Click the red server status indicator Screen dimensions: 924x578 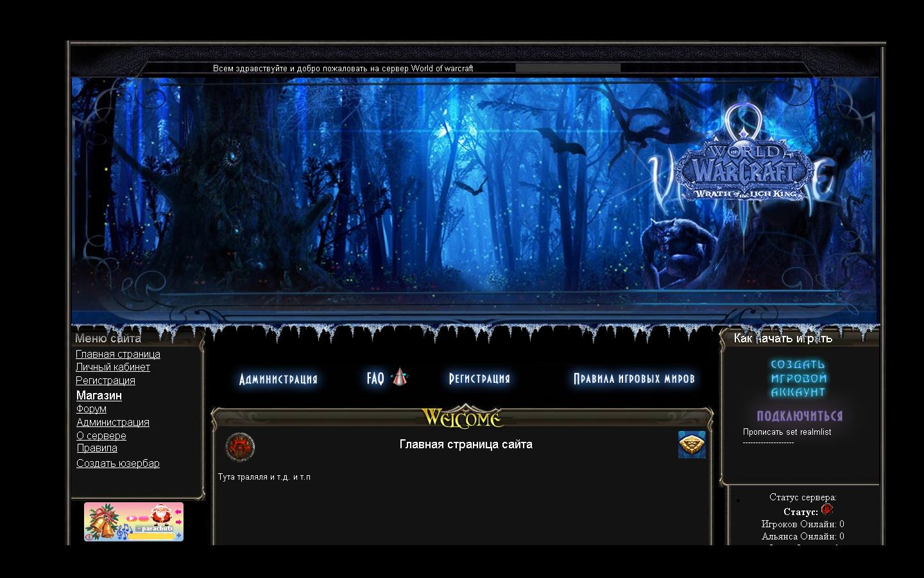826,509
